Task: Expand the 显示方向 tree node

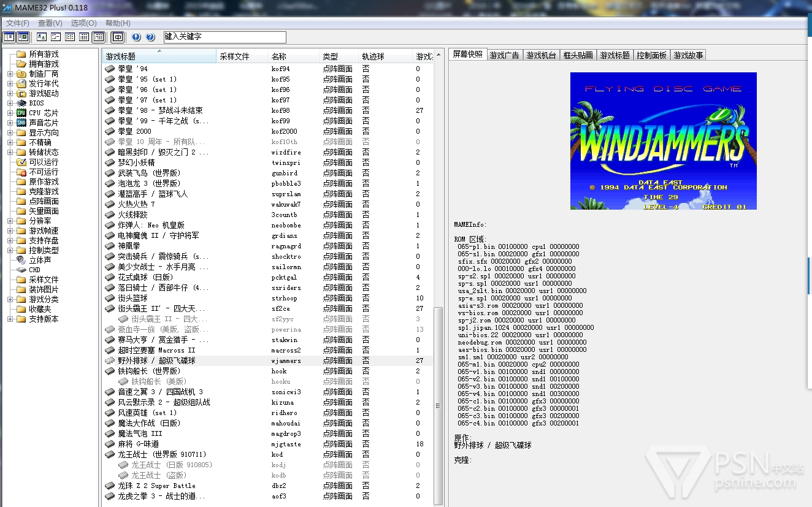Action: tap(10, 132)
